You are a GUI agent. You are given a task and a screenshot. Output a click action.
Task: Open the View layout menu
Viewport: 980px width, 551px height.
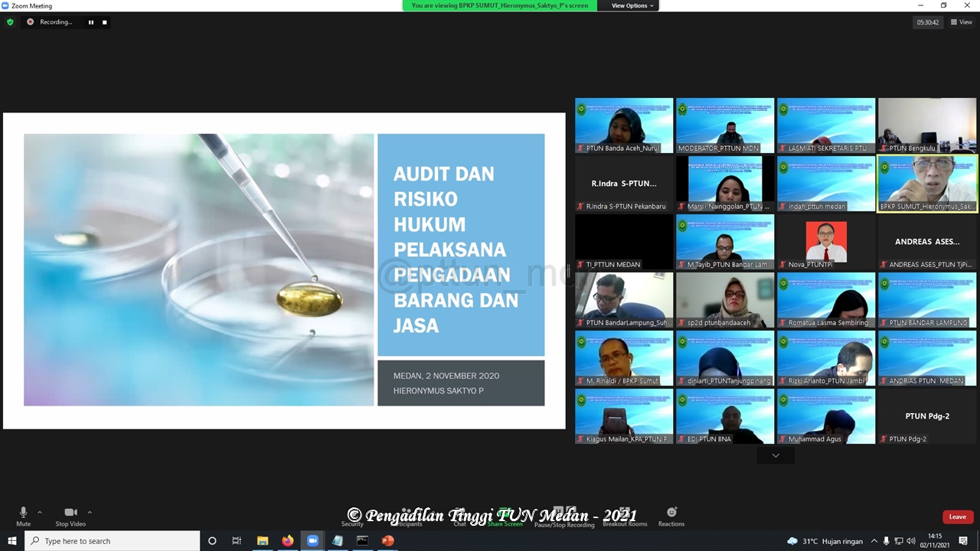(x=961, y=22)
